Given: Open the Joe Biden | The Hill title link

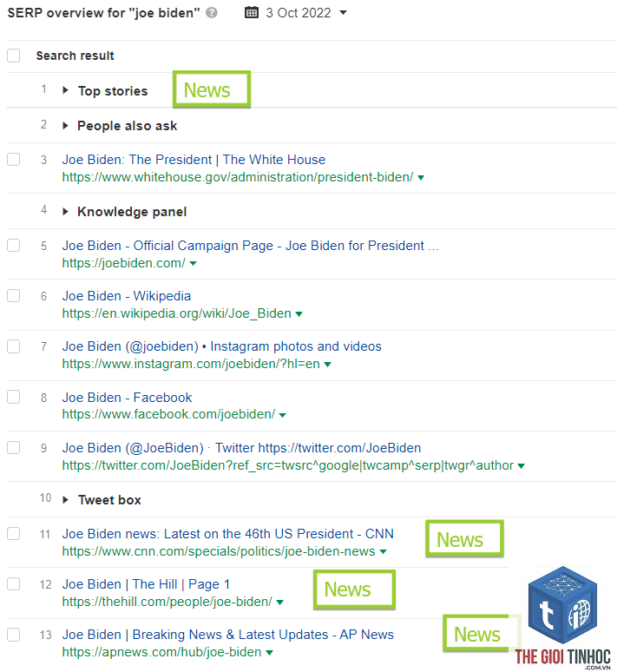Looking at the screenshot, I should [146, 584].
